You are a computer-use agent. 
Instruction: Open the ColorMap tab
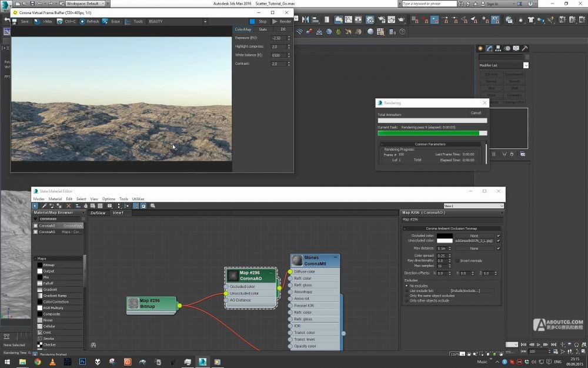[x=243, y=29]
